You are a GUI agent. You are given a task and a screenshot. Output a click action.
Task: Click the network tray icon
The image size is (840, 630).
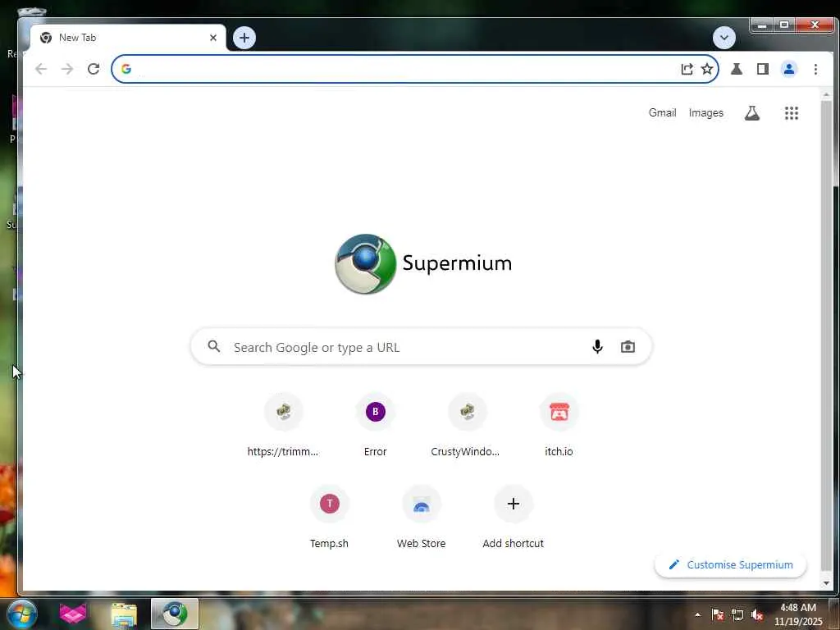737,614
